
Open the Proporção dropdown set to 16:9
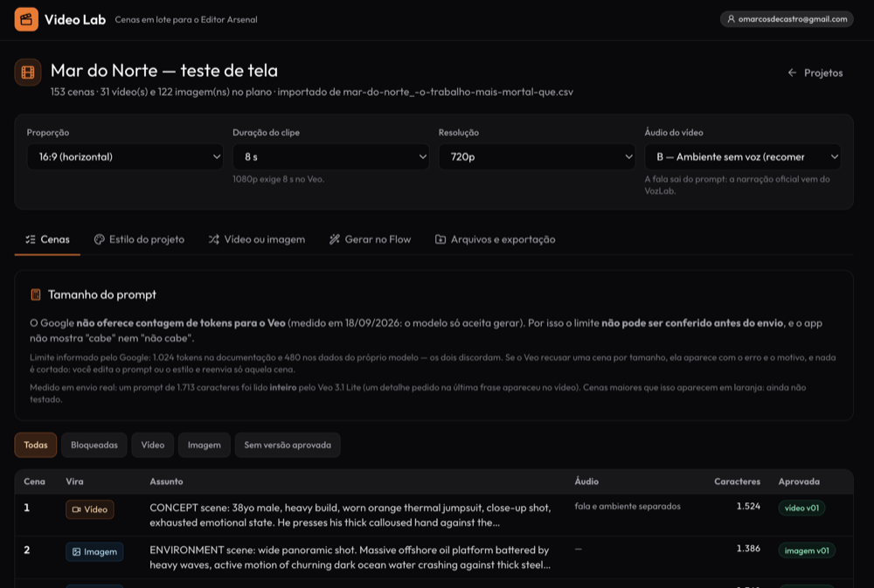[125, 157]
